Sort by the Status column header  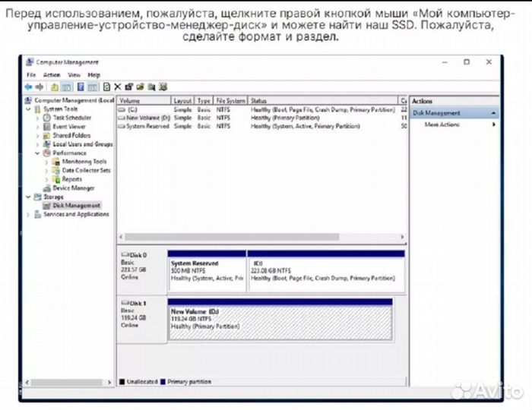[323, 101]
